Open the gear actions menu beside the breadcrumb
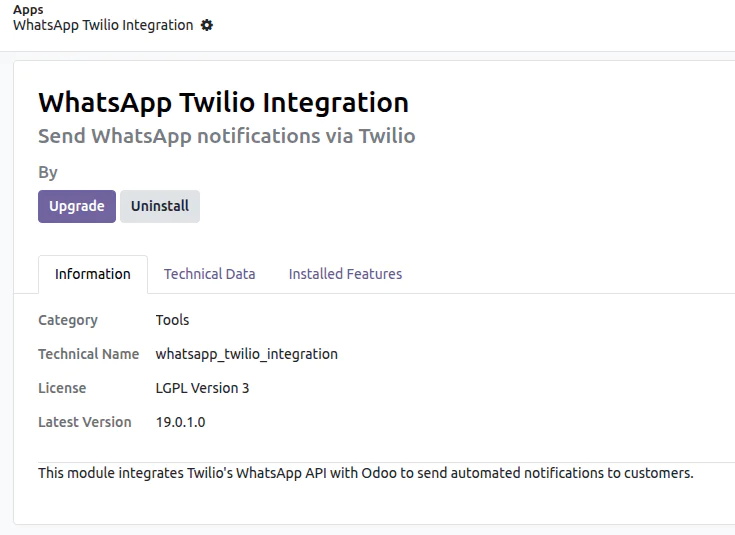The width and height of the screenshot is (735, 535). (x=207, y=25)
